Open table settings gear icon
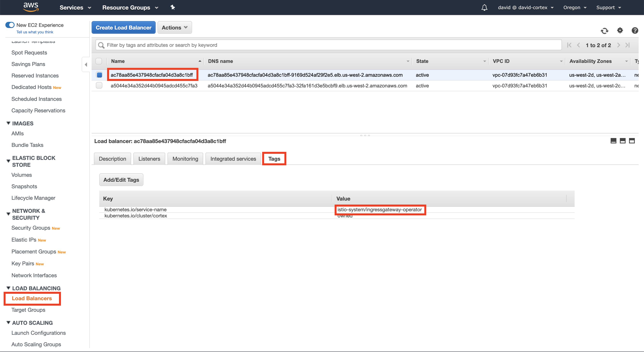This screenshot has width=644, height=352. pos(620,30)
